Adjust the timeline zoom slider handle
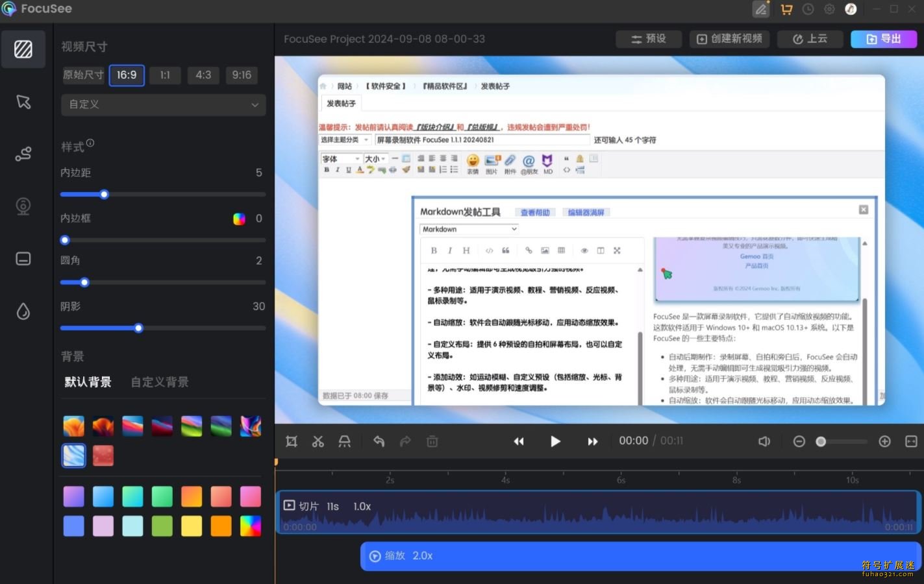Screen dimensions: 924x584 pos(821,441)
